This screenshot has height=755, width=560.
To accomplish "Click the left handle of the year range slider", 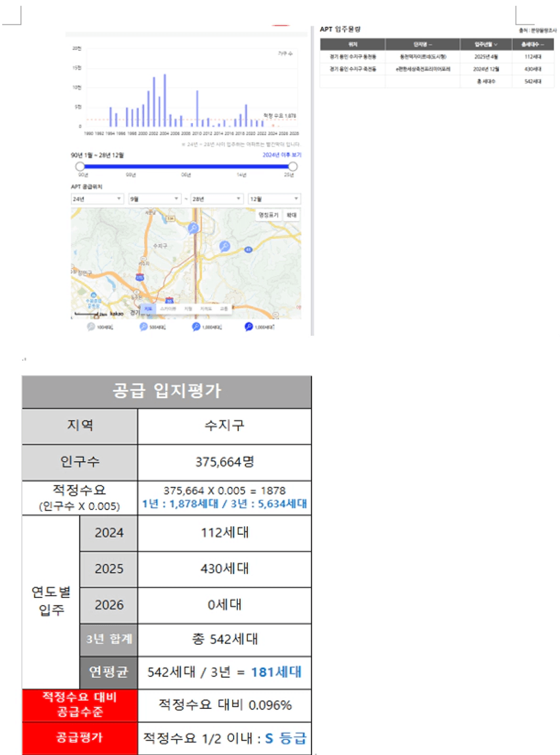I will [x=80, y=167].
